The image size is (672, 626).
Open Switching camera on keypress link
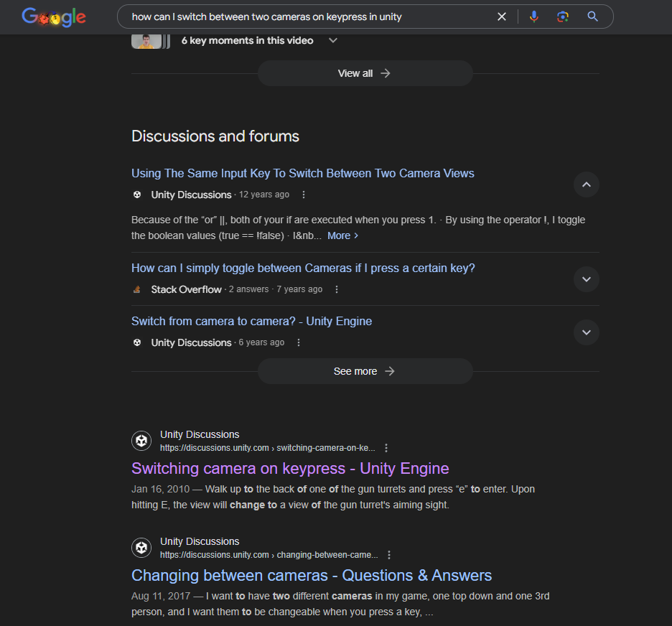(x=290, y=468)
